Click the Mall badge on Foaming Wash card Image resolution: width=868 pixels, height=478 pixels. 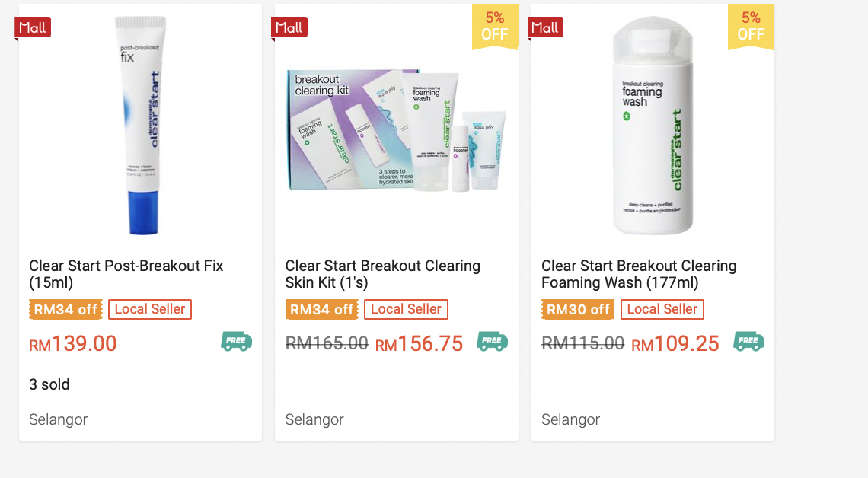click(545, 27)
